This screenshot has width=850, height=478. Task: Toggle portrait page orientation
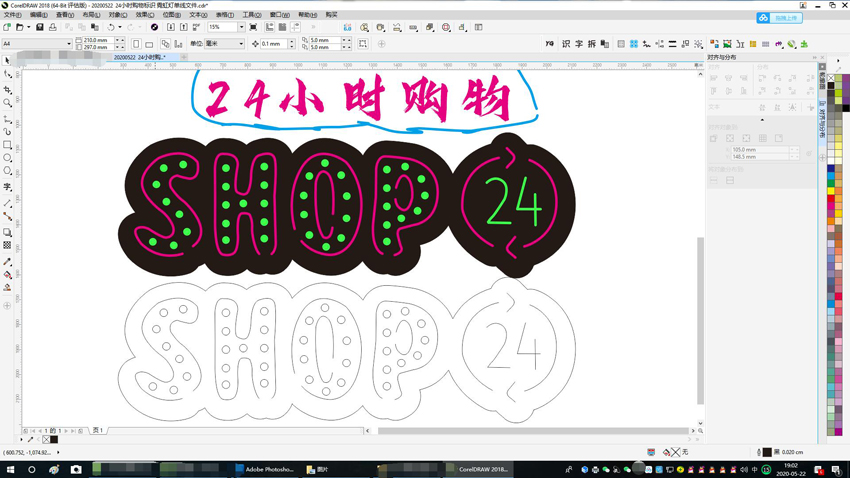click(136, 44)
